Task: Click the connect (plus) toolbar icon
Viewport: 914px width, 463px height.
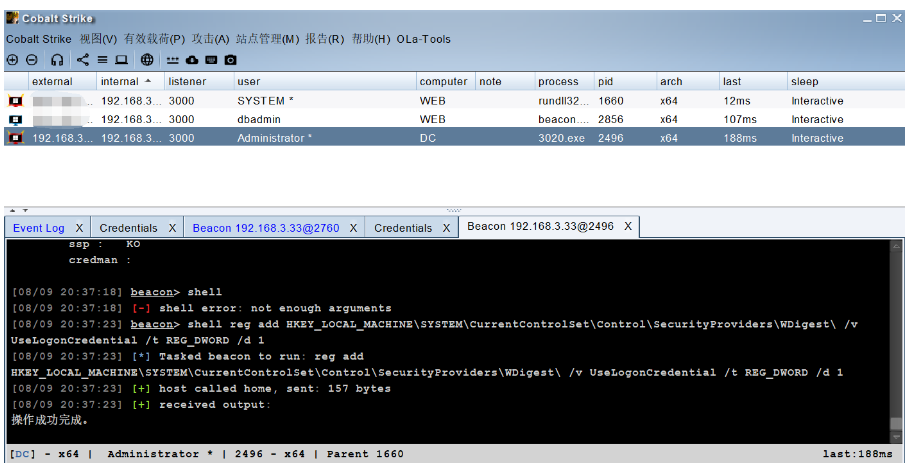Action: coord(12,59)
